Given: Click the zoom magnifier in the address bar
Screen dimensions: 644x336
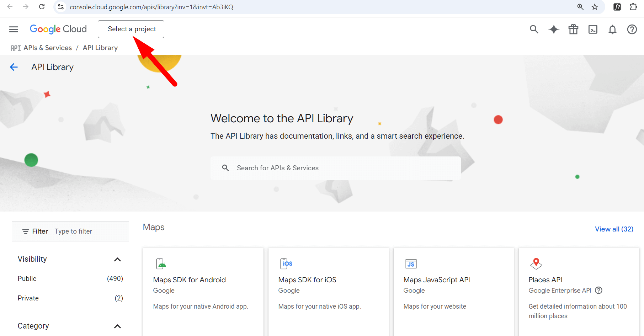Looking at the screenshot, I should (580, 7).
